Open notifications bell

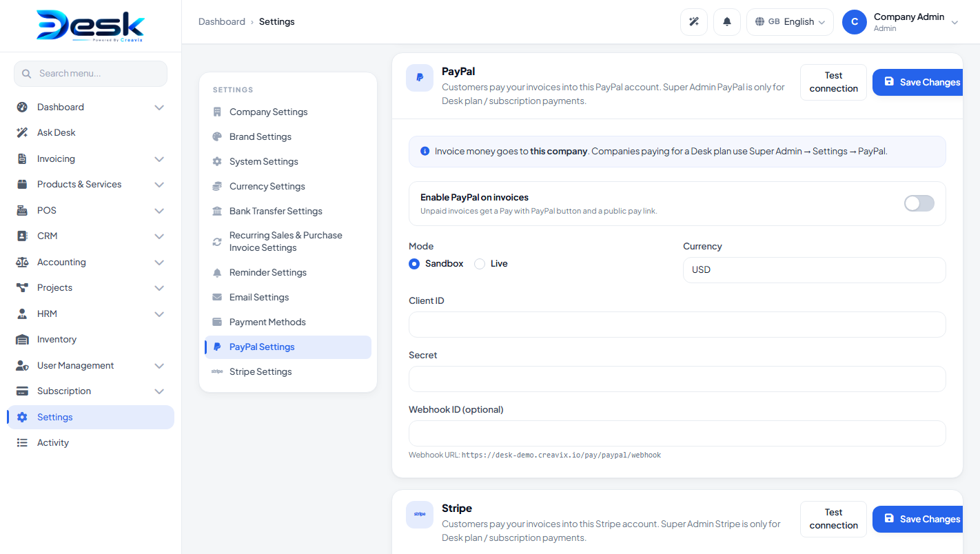pos(727,22)
